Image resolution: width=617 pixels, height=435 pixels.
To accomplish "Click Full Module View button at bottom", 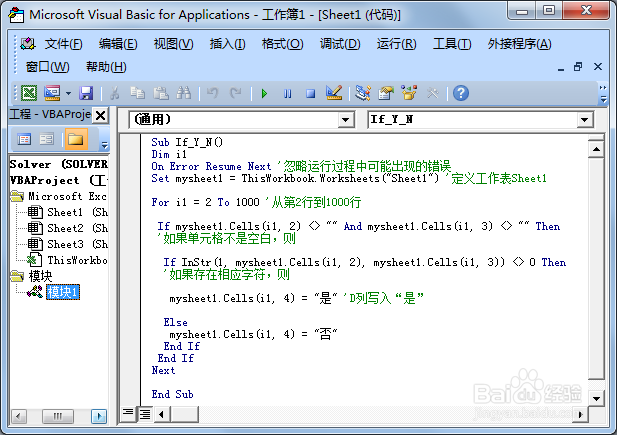I will pyautogui.click(x=145, y=414).
